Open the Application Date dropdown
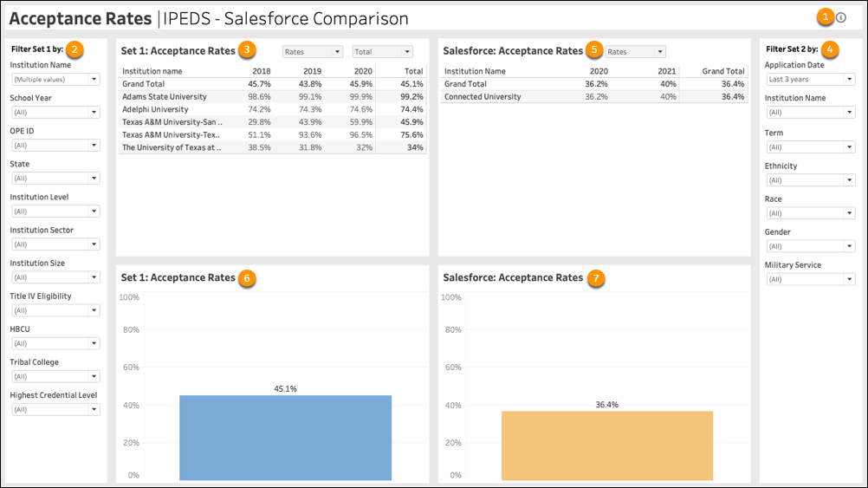 811,79
